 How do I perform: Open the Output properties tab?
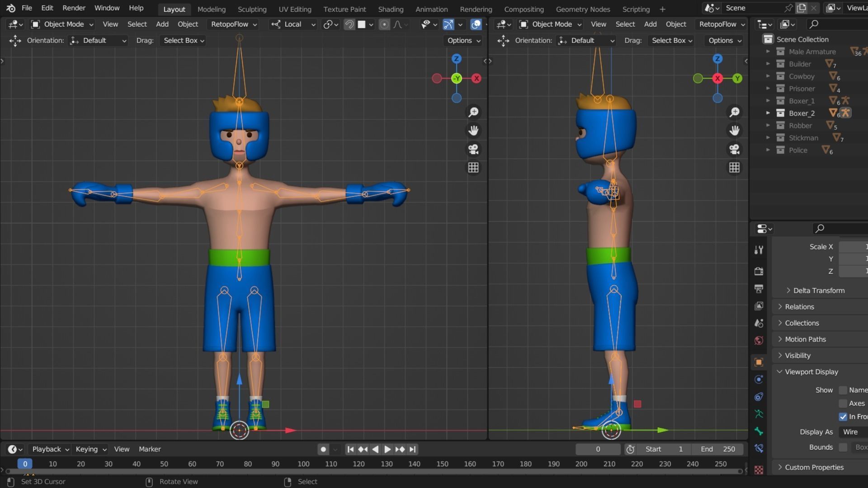(x=759, y=288)
